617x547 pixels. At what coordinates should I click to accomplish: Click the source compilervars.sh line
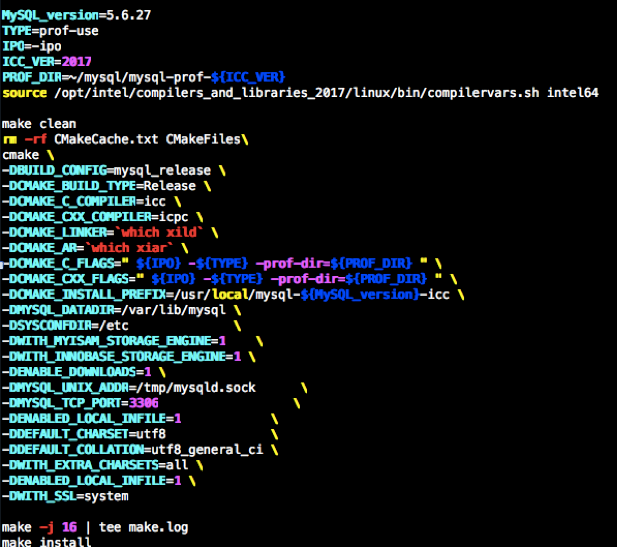click(300, 93)
